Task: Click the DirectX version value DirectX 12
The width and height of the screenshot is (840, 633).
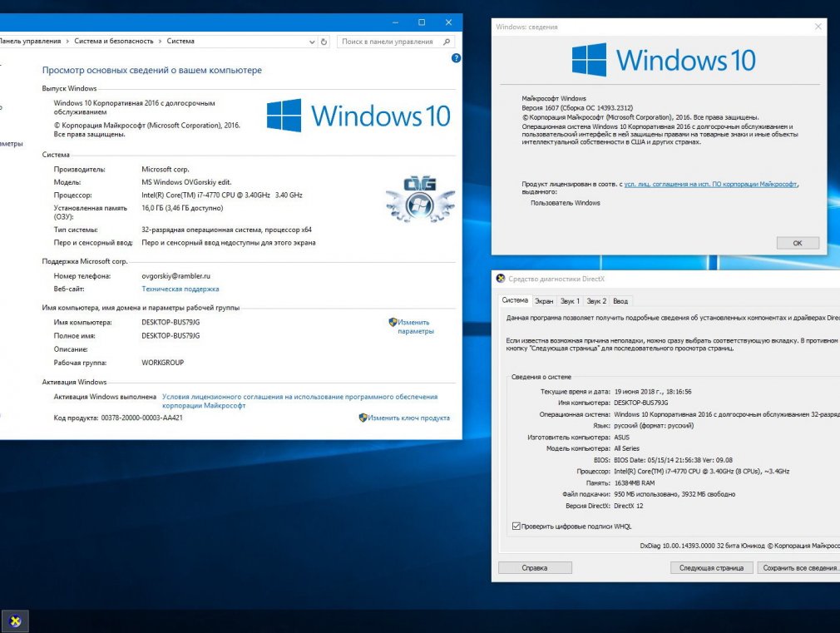Action: [x=629, y=506]
